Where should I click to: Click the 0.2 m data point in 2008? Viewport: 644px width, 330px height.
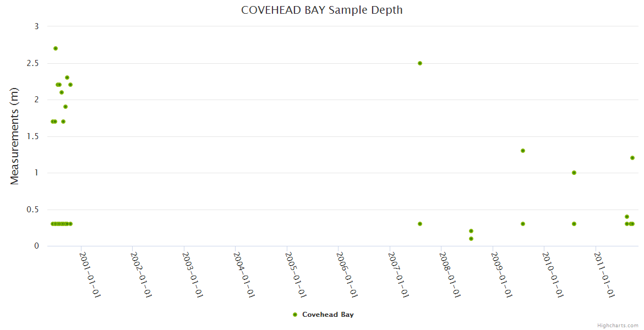coord(471,231)
